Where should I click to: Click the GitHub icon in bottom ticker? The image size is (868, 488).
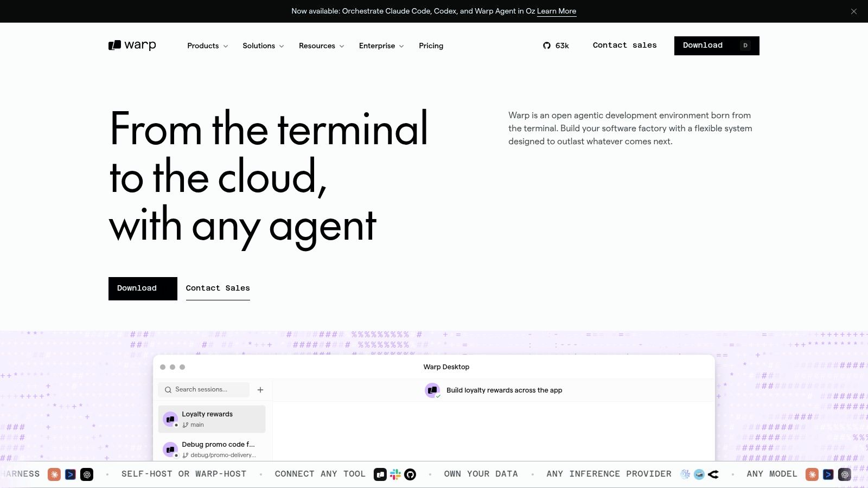click(x=410, y=474)
